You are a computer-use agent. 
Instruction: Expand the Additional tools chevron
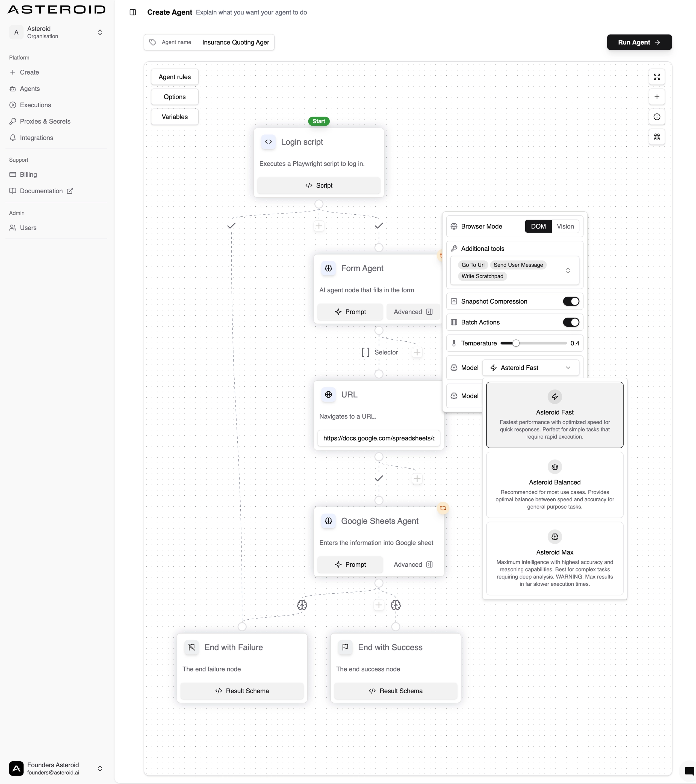tap(568, 270)
